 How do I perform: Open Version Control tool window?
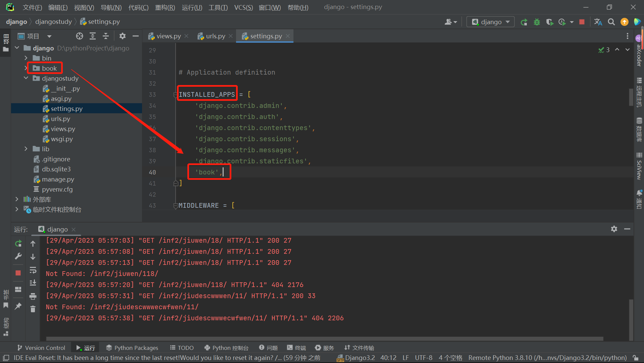41,348
